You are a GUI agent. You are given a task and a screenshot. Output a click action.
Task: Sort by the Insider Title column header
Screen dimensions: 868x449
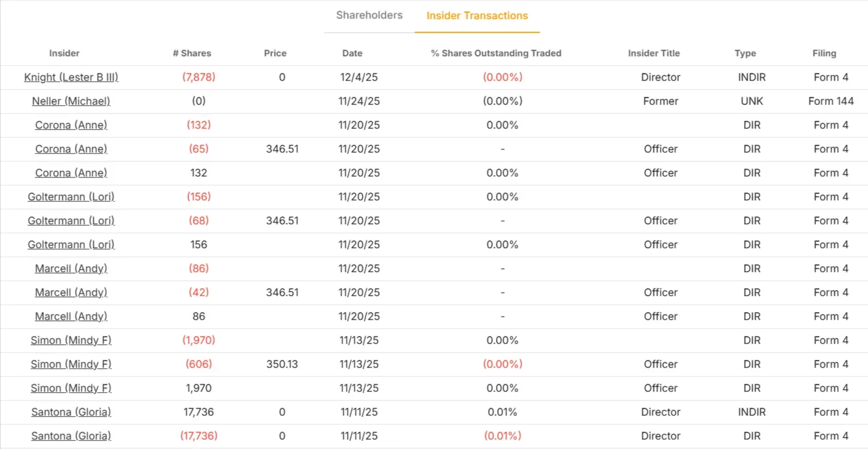pos(654,53)
